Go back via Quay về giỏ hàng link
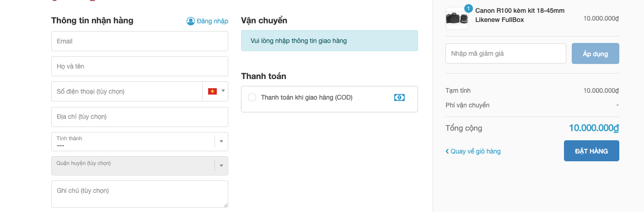Viewport: 644px width, 212px height. pyautogui.click(x=476, y=151)
